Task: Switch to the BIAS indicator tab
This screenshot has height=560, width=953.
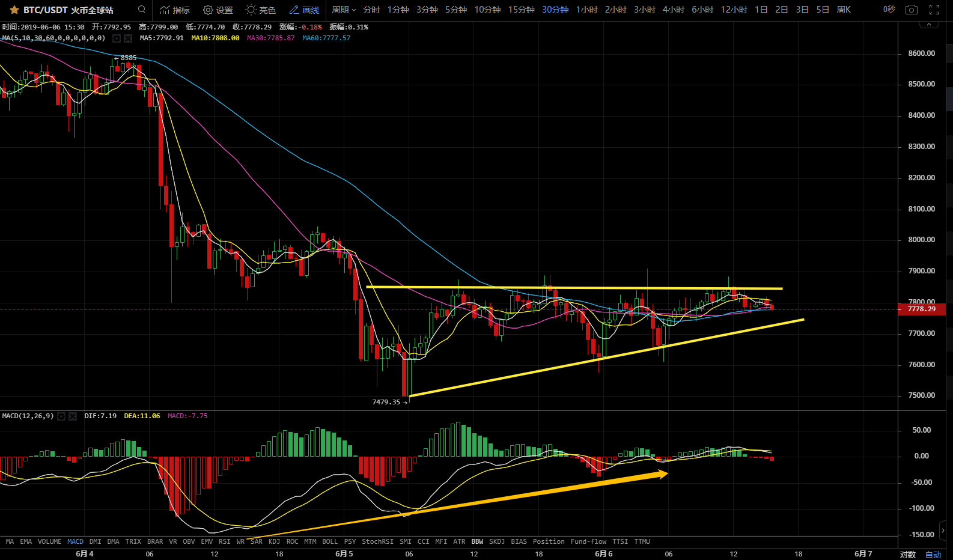Action: pos(519,541)
